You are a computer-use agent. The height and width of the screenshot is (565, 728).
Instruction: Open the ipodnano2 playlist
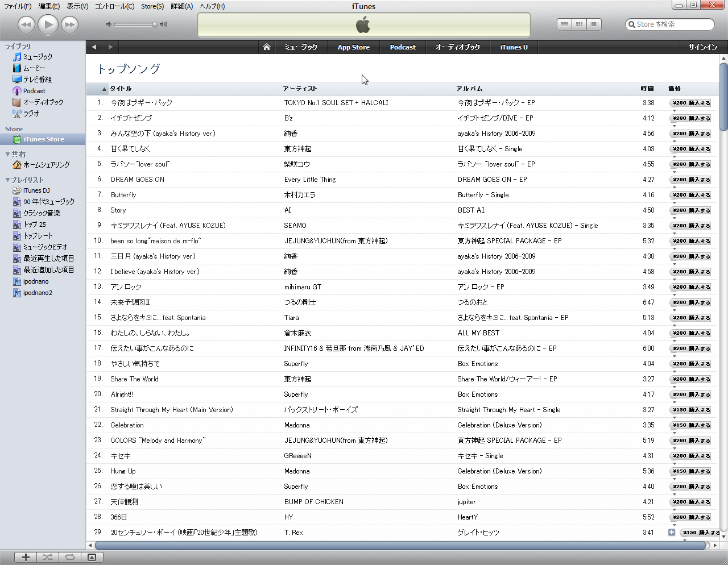[x=38, y=293]
